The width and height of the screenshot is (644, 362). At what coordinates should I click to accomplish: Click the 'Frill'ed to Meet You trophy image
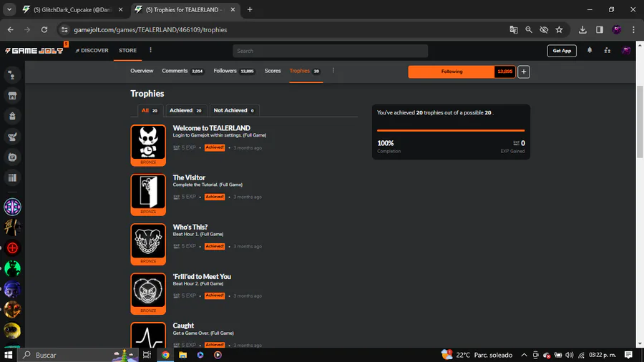pyautogui.click(x=148, y=293)
